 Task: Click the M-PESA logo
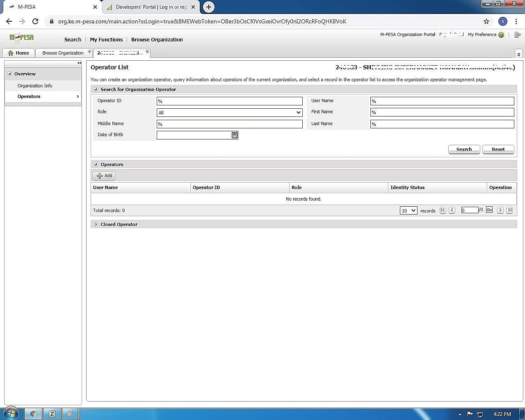[x=22, y=38]
